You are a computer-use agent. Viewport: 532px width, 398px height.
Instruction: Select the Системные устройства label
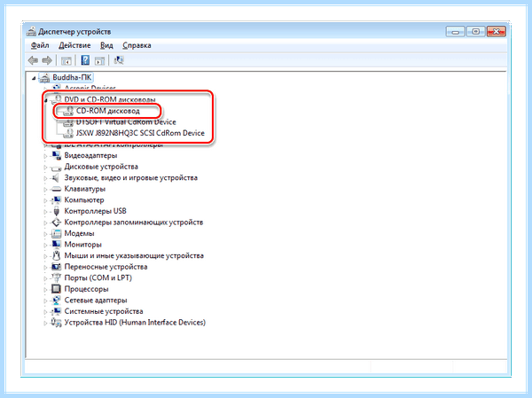[x=104, y=311]
